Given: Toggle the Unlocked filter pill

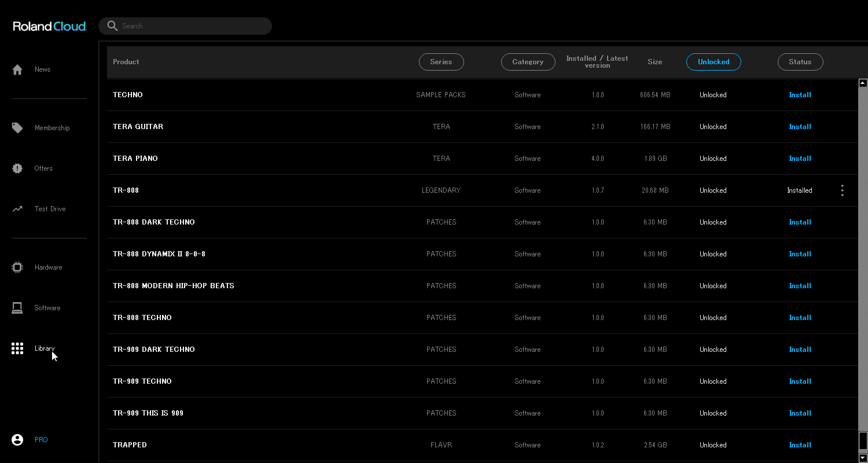Looking at the screenshot, I should 713,62.
